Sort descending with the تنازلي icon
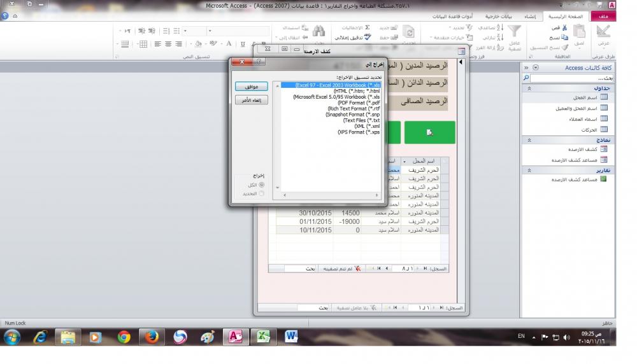This screenshot has height=364, width=637. [x=500, y=38]
